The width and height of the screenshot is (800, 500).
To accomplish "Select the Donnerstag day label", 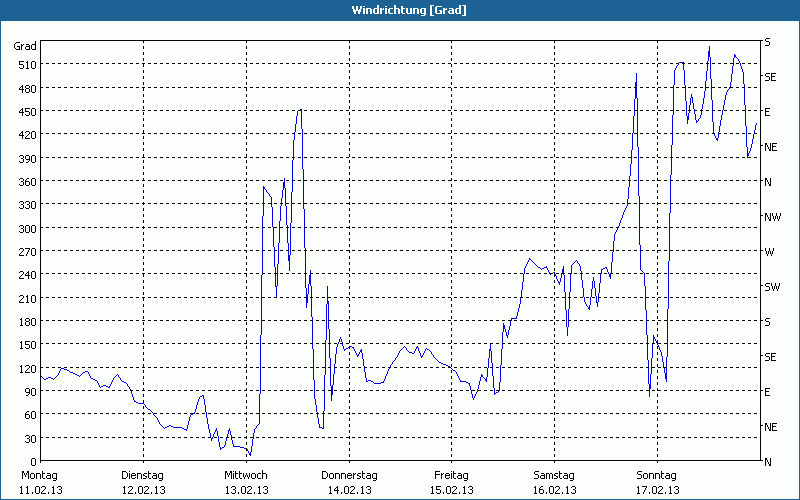I will [349, 476].
